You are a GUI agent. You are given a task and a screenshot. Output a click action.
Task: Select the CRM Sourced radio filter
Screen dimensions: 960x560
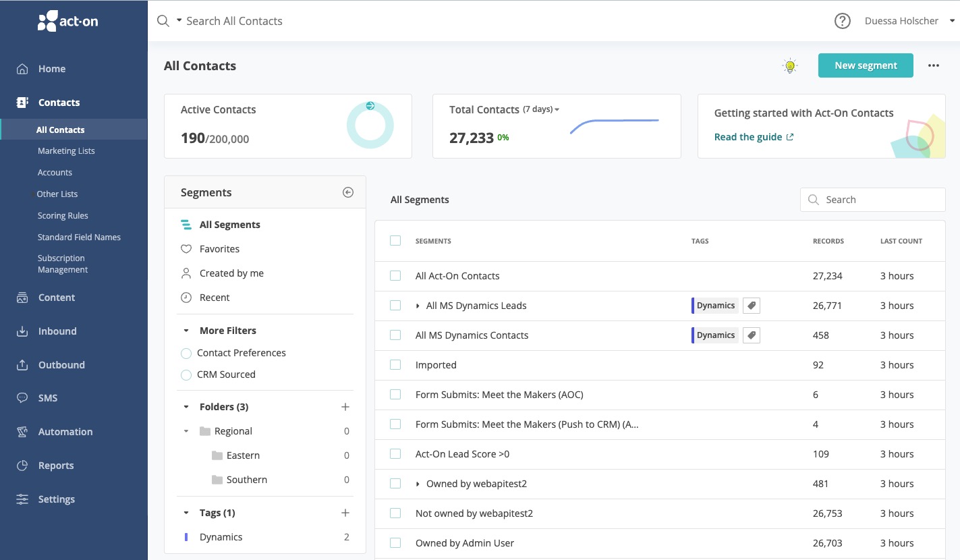pos(186,375)
